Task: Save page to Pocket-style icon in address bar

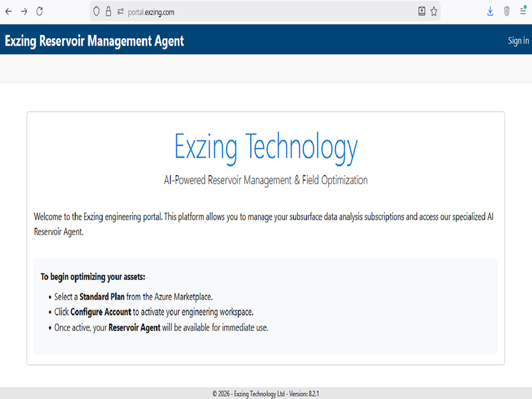Action: click(422, 11)
